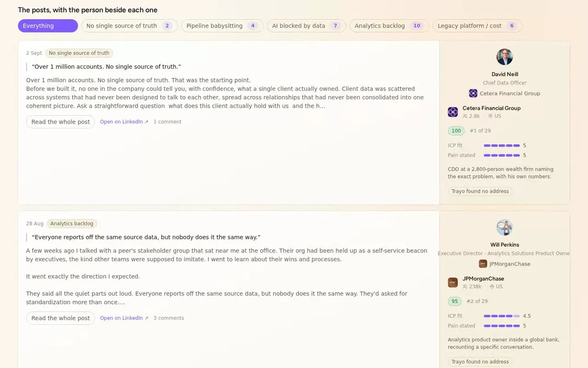Click the quote Over 1 million accounts
The height and width of the screenshot is (368, 588).
107,67
